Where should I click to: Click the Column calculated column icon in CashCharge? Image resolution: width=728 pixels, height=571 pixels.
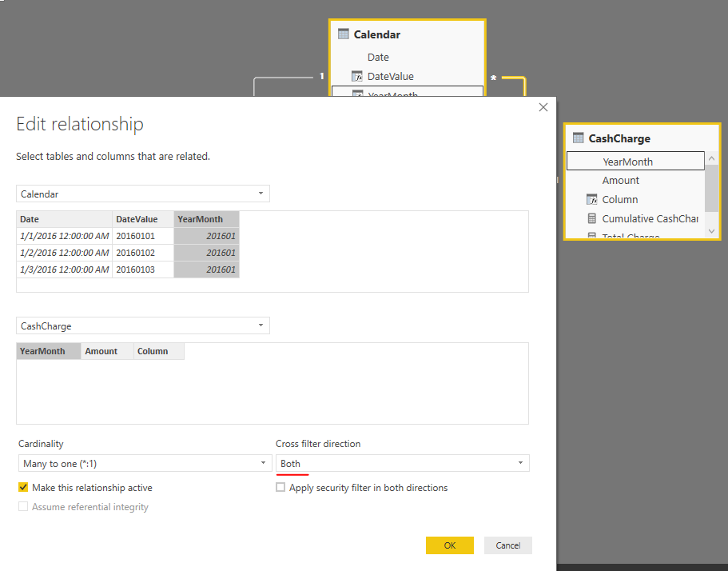coord(592,199)
